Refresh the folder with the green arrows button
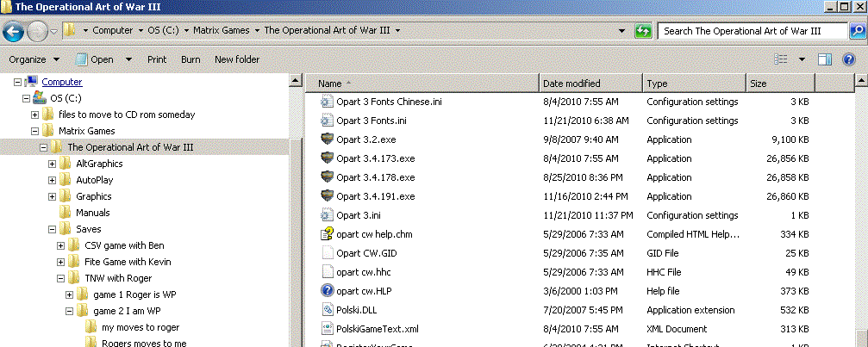 tap(643, 31)
